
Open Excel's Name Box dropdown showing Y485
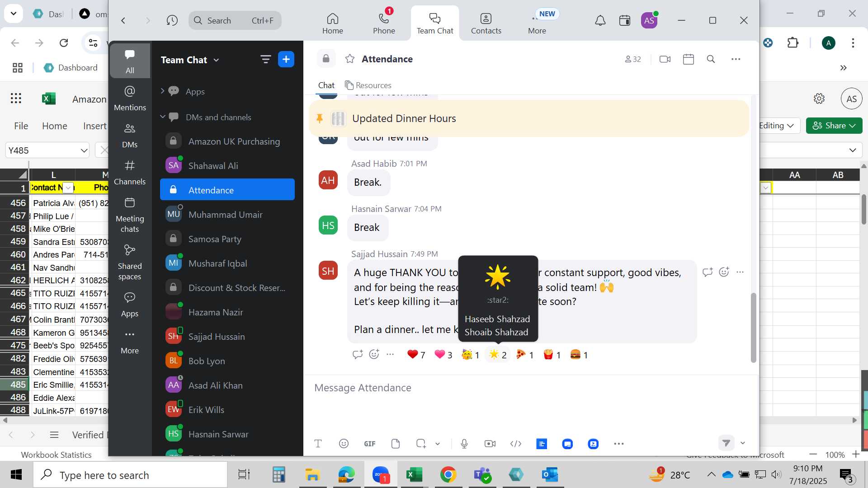[84, 150]
